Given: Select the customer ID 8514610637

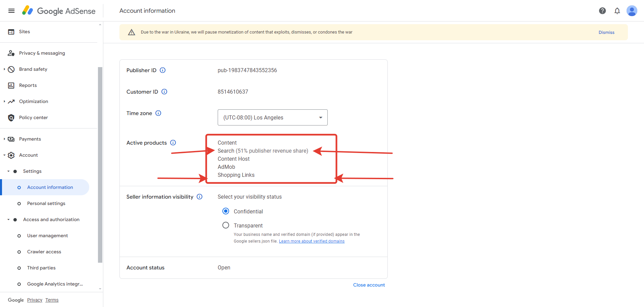Looking at the screenshot, I should 233,92.
